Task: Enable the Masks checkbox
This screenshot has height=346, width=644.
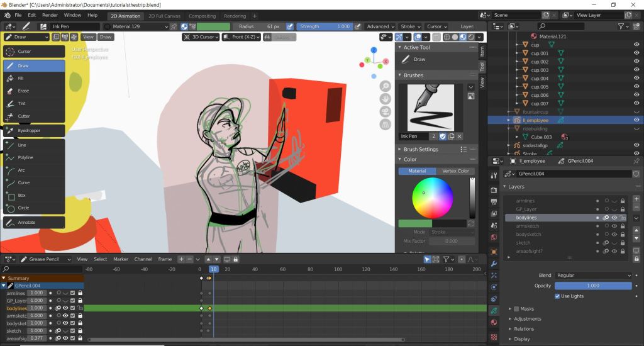Action: coord(517,309)
